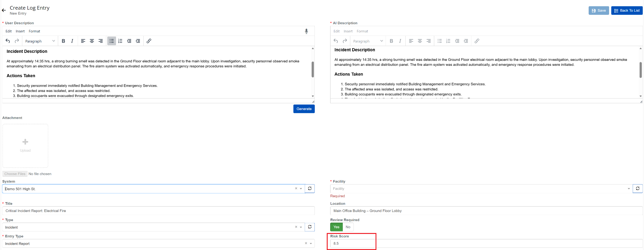Viewport: 644px width, 250px height.
Task: Open Format menu in User Description
Action: click(x=35, y=31)
